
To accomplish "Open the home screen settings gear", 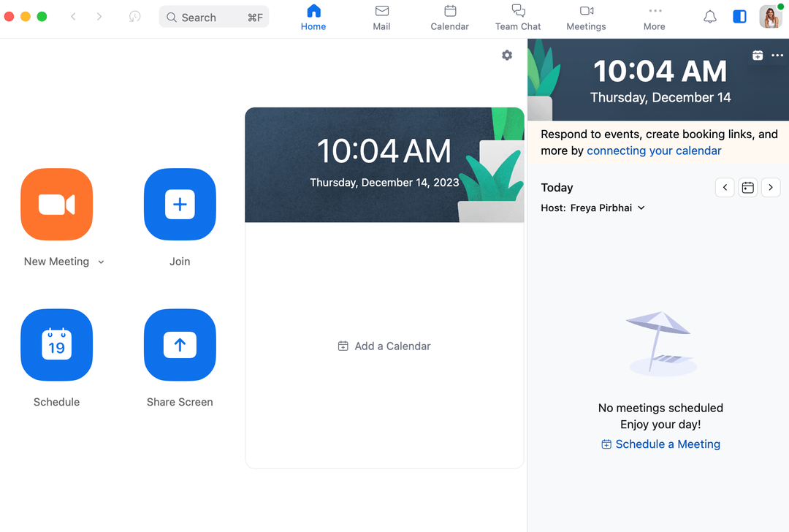I will click(507, 55).
